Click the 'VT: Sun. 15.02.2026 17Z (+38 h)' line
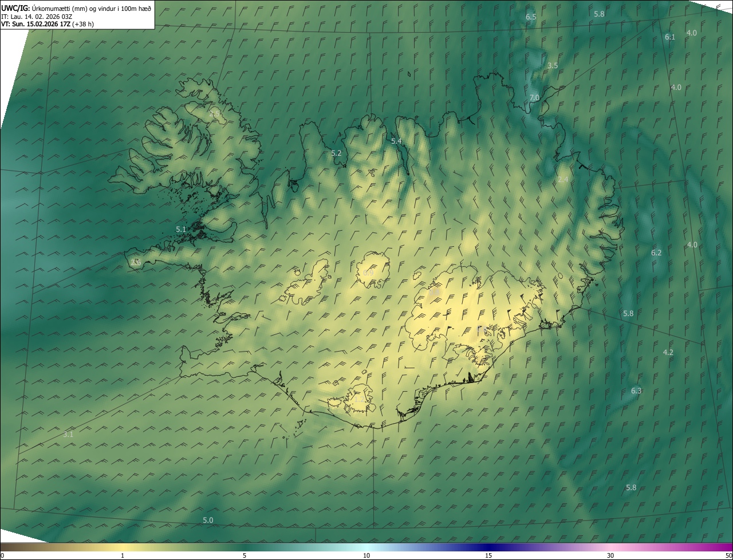Screen dimensions: 733x560 point(48,24)
